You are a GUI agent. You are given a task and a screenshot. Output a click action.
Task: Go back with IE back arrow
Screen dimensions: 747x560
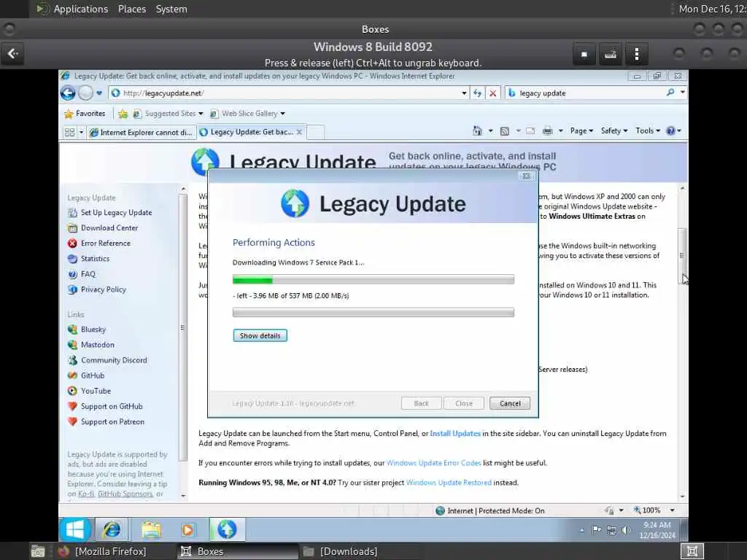point(68,93)
